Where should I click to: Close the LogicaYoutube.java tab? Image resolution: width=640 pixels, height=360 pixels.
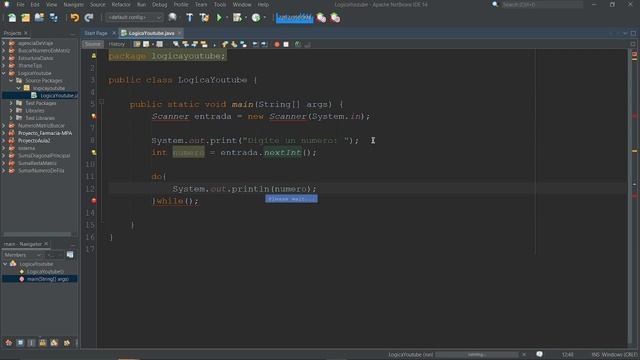180,33
